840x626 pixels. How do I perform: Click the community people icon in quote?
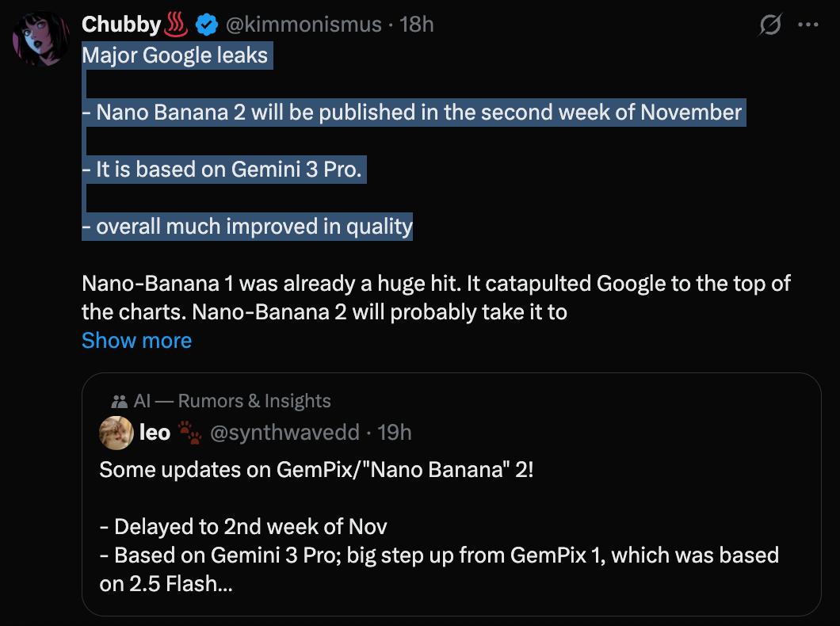click(x=120, y=401)
